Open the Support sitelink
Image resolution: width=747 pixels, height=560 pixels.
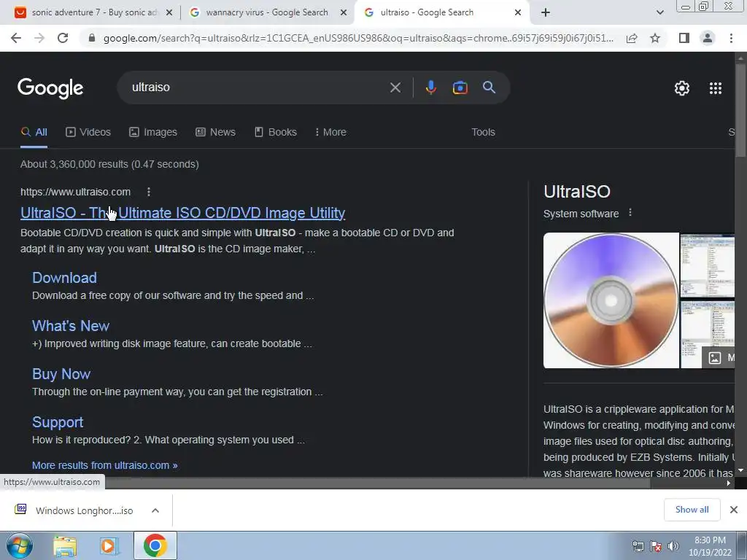tap(58, 422)
